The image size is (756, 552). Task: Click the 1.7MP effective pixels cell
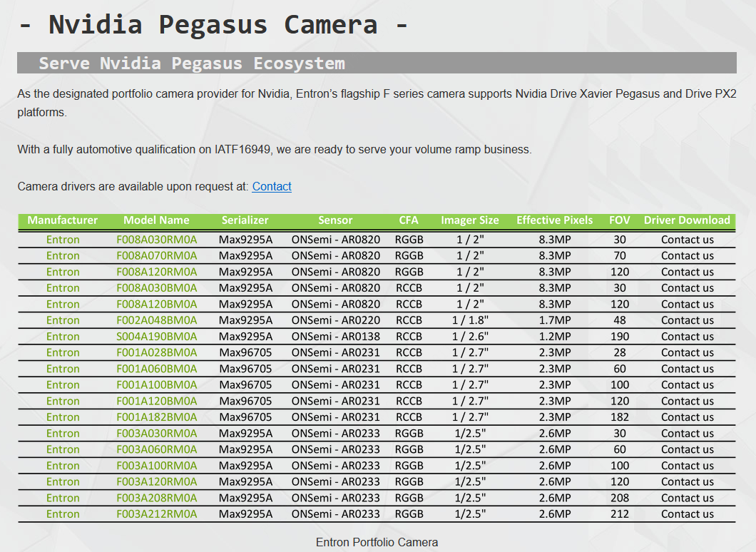554,320
